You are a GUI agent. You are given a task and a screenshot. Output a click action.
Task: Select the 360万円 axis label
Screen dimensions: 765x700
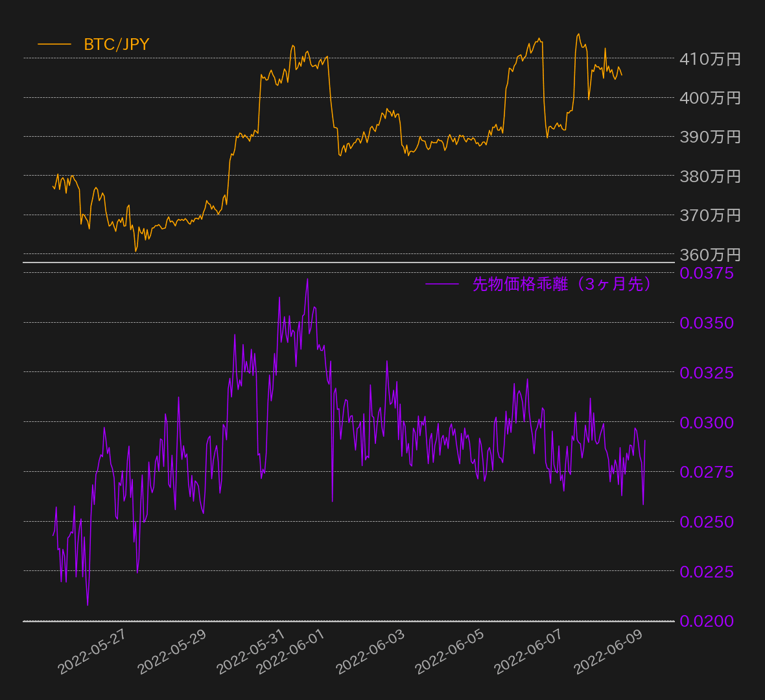(x=709, y=254)
